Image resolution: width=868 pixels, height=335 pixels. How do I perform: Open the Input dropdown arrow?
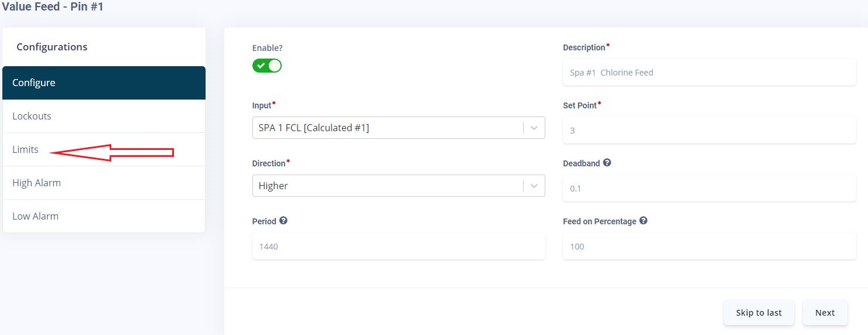tap(534, 128)
